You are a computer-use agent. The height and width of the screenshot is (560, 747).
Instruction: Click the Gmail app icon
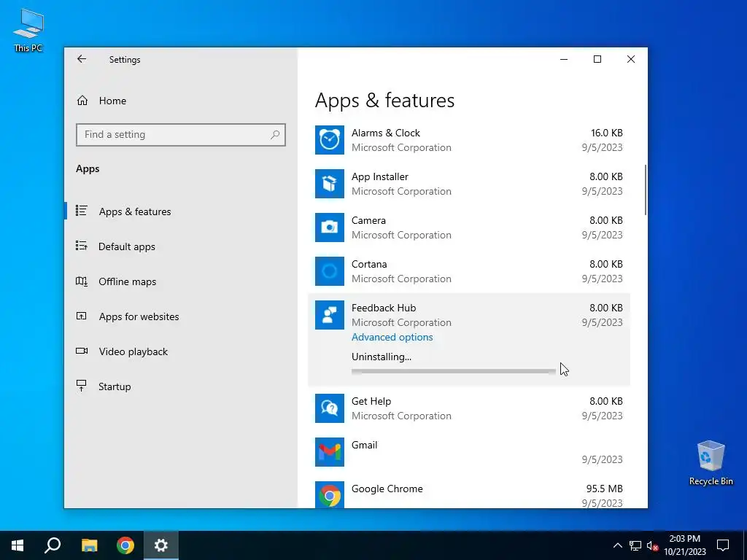(x=330, y=452)
